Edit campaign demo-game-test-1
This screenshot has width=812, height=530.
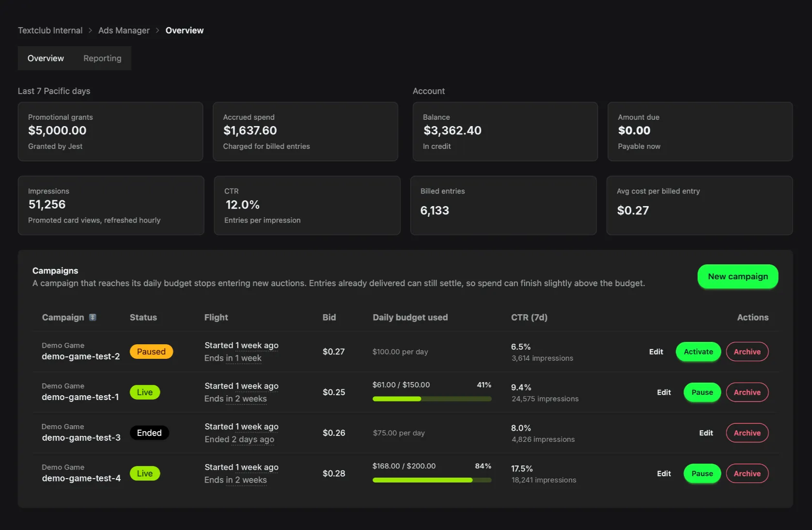coord(664,392)
